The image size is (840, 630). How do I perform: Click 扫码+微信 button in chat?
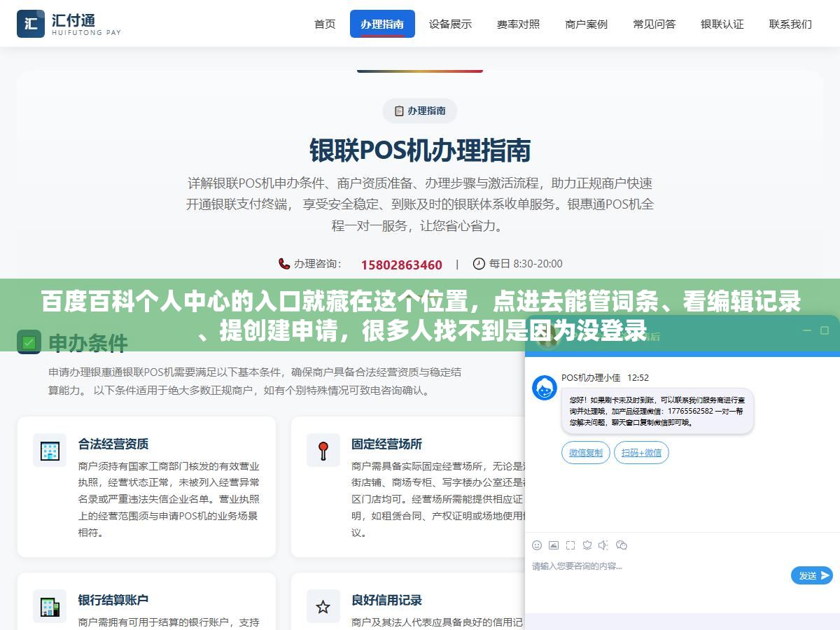pos(641,453)
